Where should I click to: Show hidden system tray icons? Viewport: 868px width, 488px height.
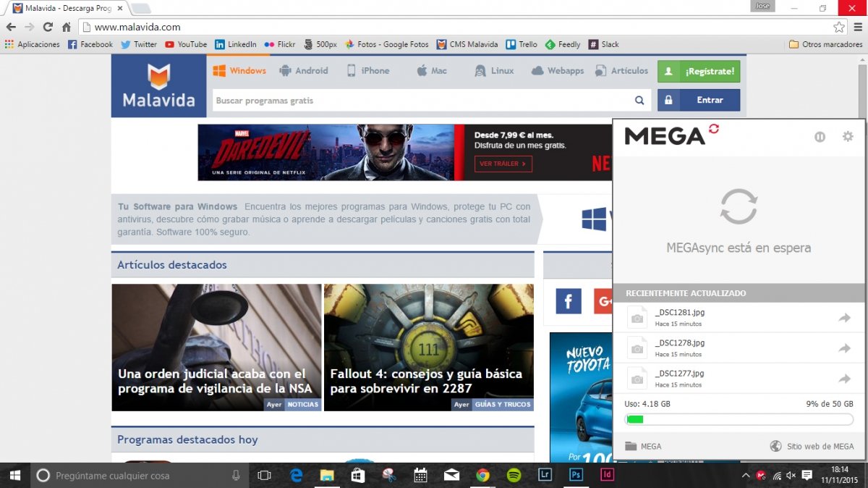tap(746, 475)
